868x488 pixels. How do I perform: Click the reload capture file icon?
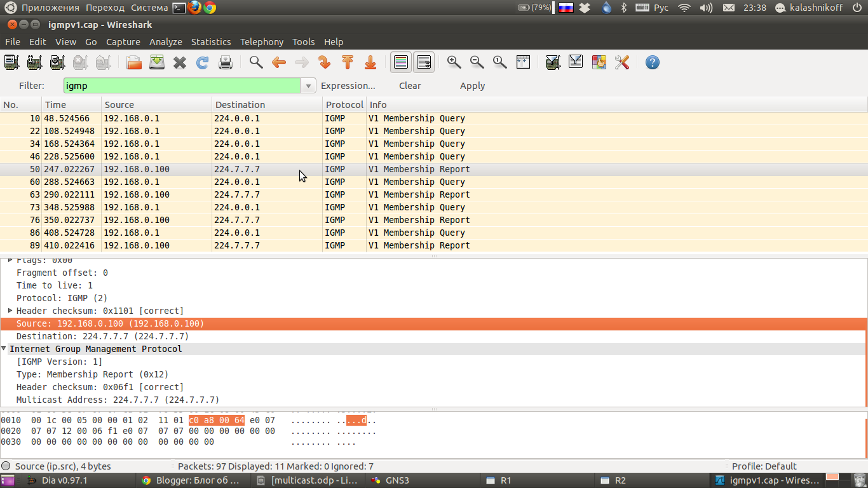[203, 62]
